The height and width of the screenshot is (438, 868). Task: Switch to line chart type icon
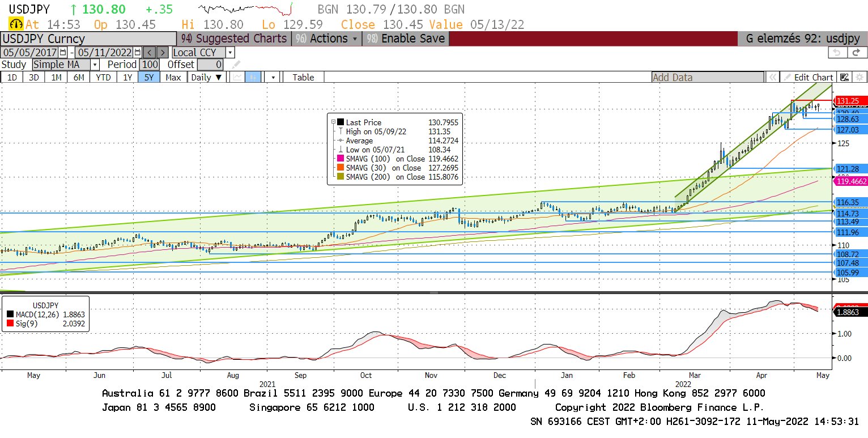click(237, 77)
